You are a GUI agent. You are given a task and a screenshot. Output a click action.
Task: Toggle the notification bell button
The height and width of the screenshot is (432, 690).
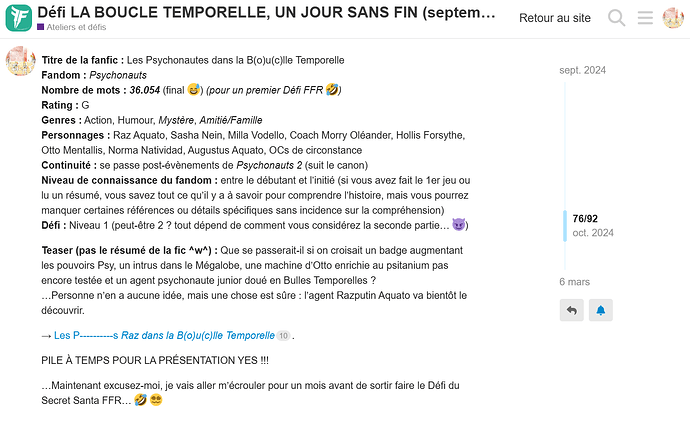(601, 311)
